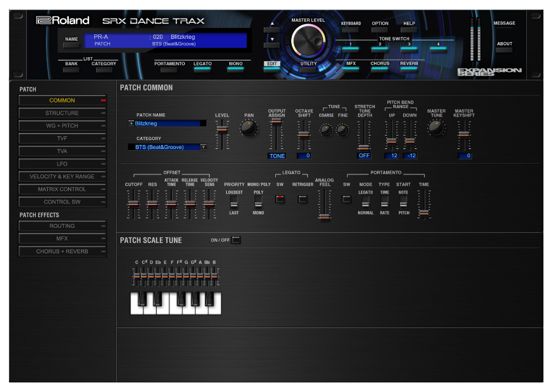Click the Offset Cutoff slider

click(133, 204)
